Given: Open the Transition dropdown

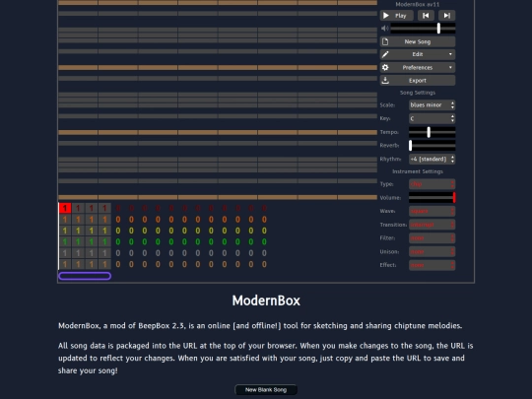Looking at the screenshot, I should pyautogui.click(x=432, y=225).
